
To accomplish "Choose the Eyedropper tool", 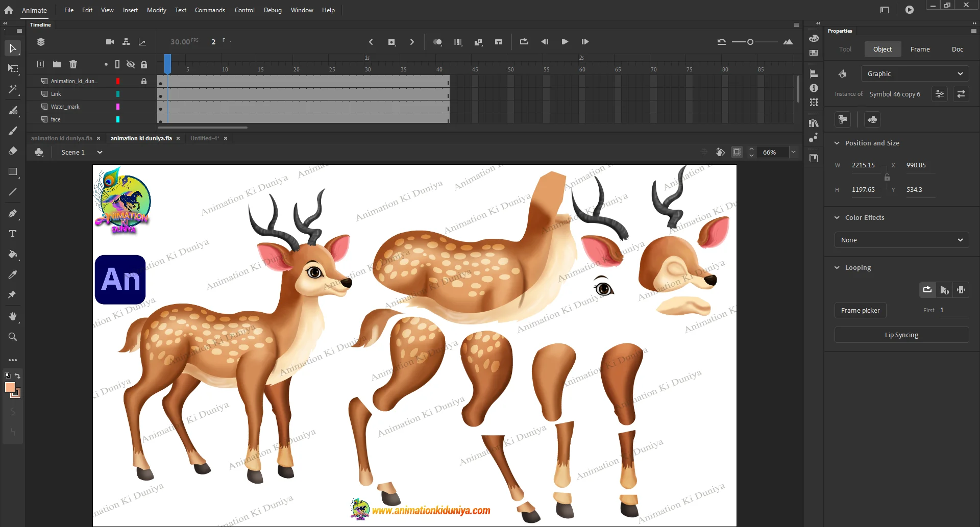I will point(13,274).
